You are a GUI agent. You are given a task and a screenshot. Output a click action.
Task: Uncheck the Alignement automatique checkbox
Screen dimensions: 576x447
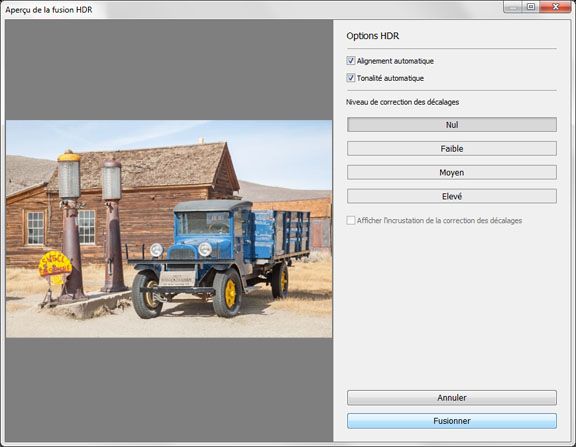coord(351,61)
